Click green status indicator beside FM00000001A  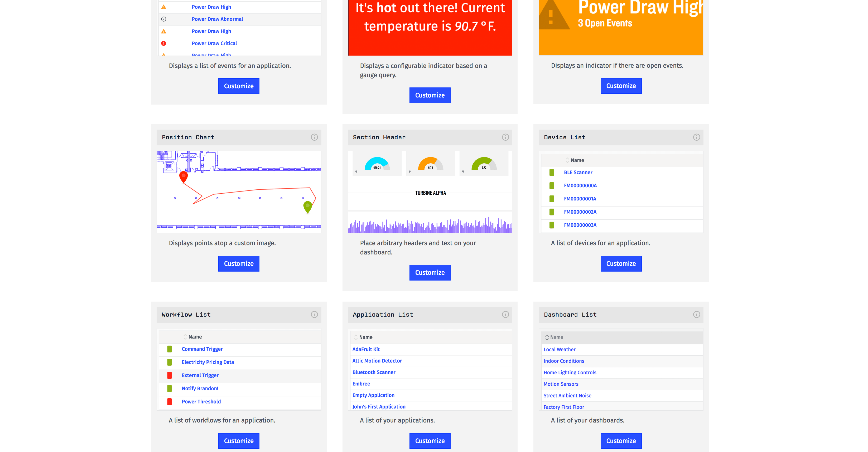551,199
